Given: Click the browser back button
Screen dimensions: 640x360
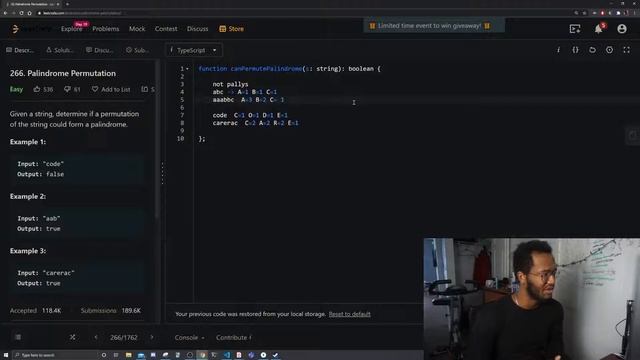Looking at the screenshot, I should pos(5,13).
